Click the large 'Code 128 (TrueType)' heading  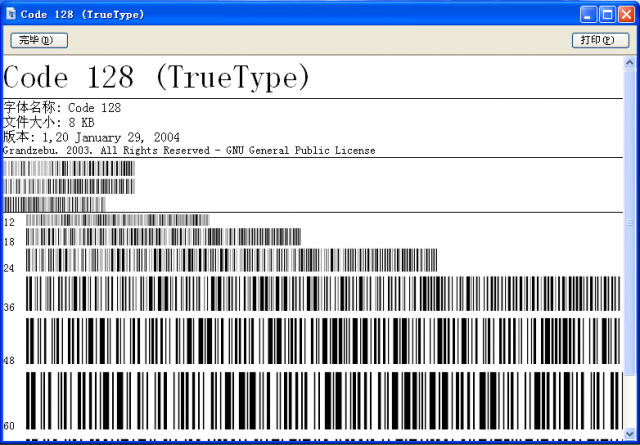point(156,78)
